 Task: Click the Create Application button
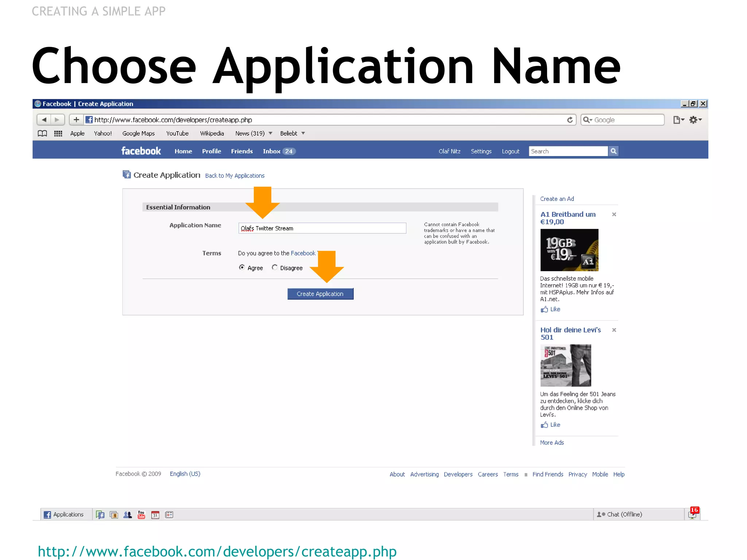320,294
